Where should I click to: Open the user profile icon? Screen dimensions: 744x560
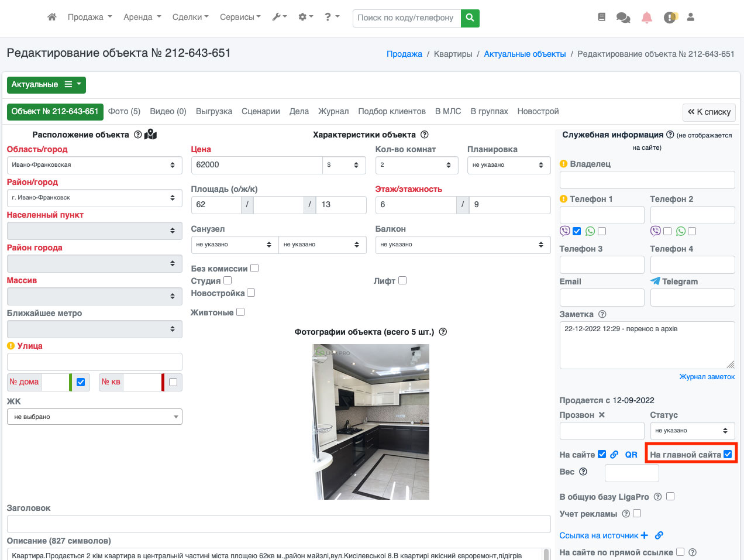tap(691, 18)
